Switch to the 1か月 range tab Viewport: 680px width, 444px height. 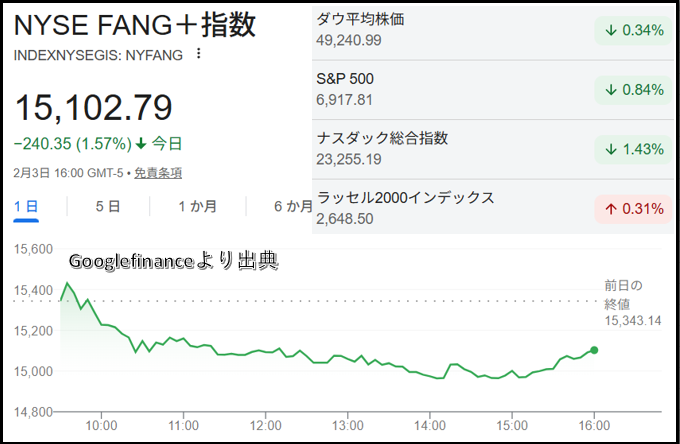pyautogui.click(x=197, y=207)
